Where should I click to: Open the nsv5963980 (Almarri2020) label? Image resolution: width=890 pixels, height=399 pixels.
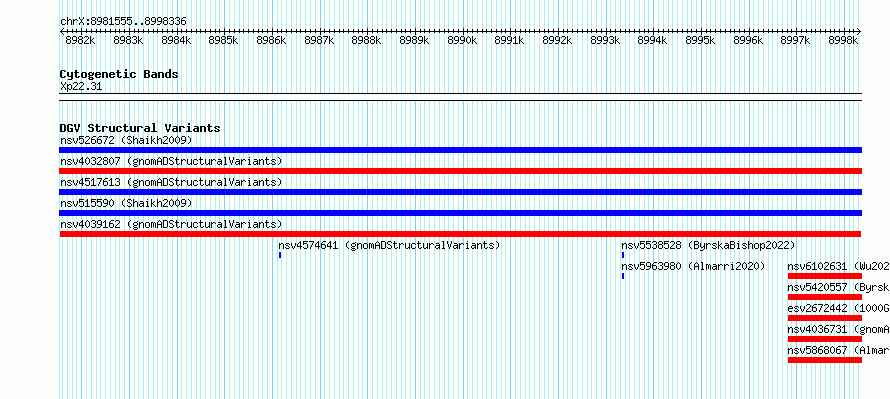point(693,266)
